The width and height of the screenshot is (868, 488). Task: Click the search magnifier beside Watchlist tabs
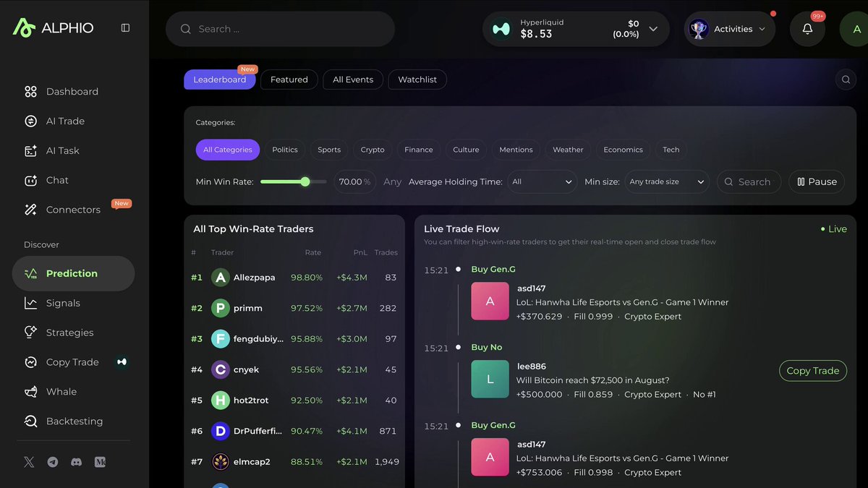[846, 80]
